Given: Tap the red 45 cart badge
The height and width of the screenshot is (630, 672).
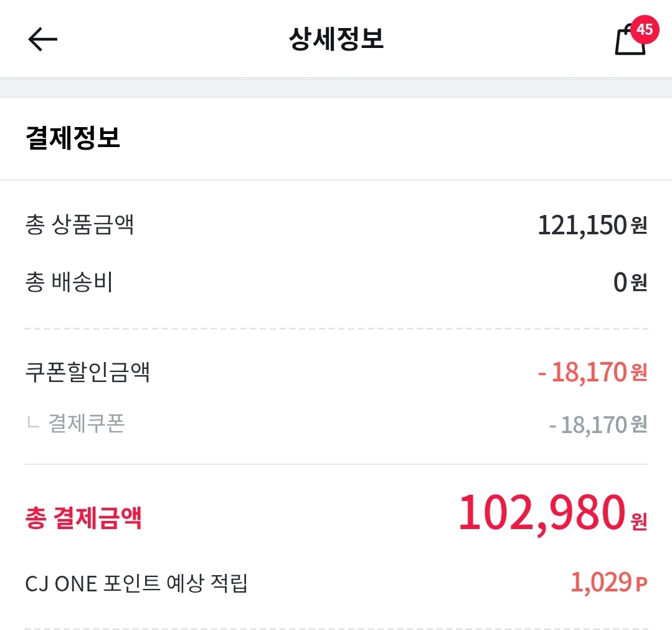Looking at the screenshot, I should [x=645, y=29].
